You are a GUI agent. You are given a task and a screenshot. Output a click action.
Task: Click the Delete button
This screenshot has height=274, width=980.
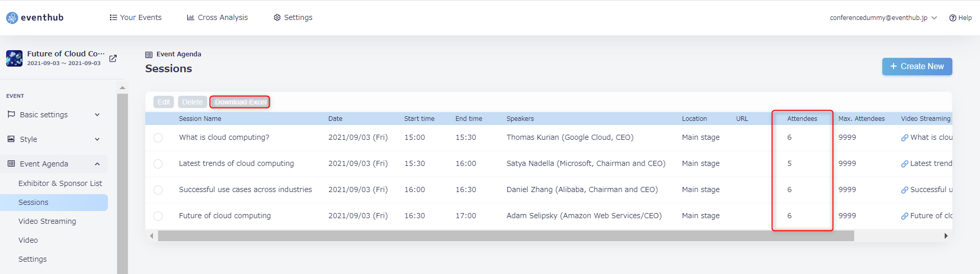click(192, 102)
